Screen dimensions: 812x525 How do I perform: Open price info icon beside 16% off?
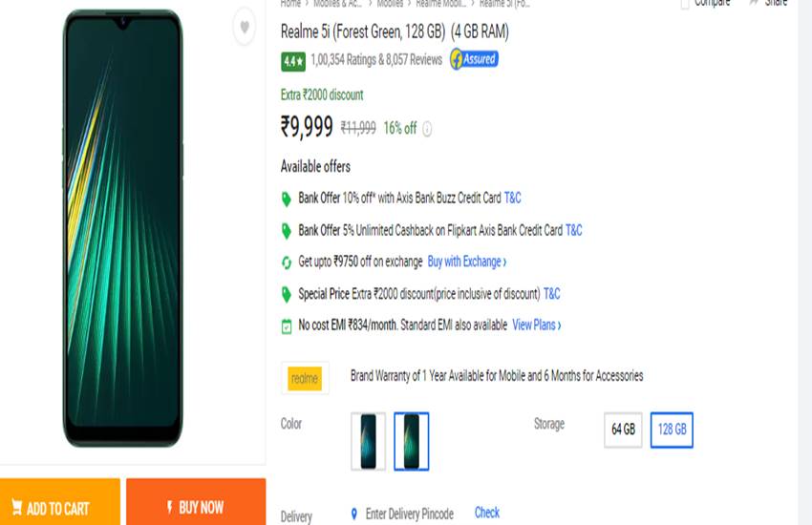(427, 129)
